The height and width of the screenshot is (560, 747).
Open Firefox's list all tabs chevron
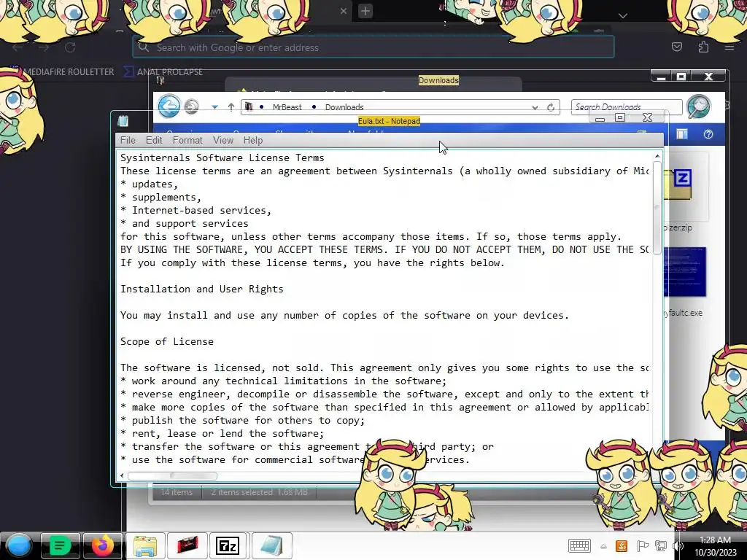click(x=623, y=16)
